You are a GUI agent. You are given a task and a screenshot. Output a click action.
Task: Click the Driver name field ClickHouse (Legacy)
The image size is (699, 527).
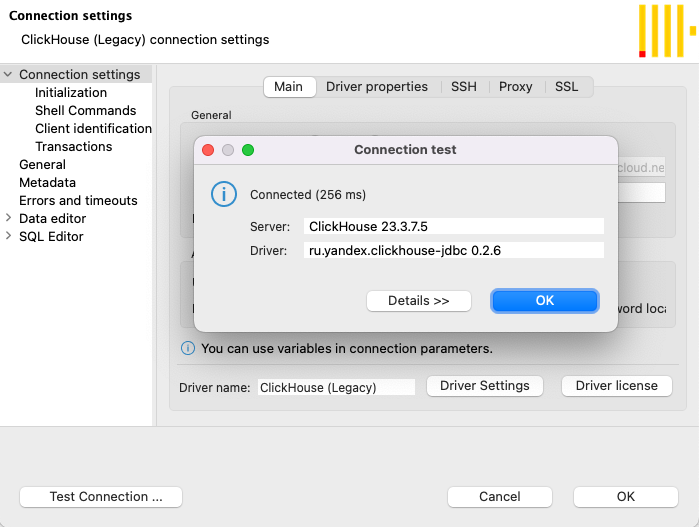(337, 387)
